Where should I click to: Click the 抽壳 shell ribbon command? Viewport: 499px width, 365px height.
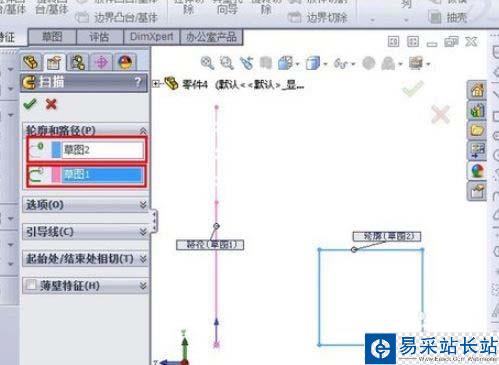(448, 17)
